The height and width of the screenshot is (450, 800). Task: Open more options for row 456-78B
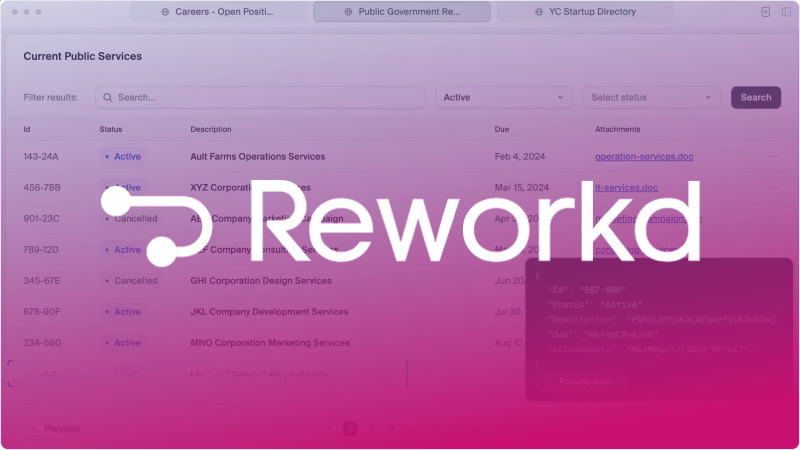(773, 188)
